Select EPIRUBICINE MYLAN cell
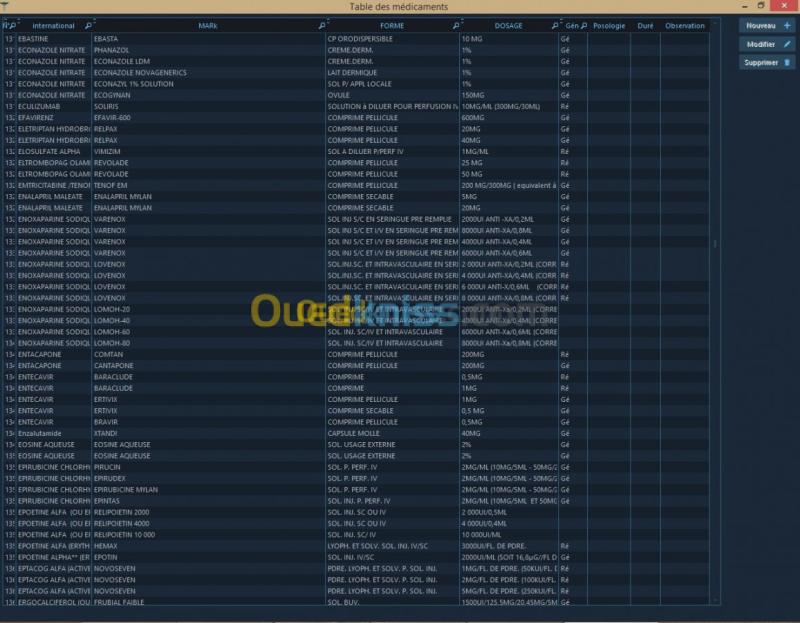Viewport: 800px width, 623px height. (208, 489)
